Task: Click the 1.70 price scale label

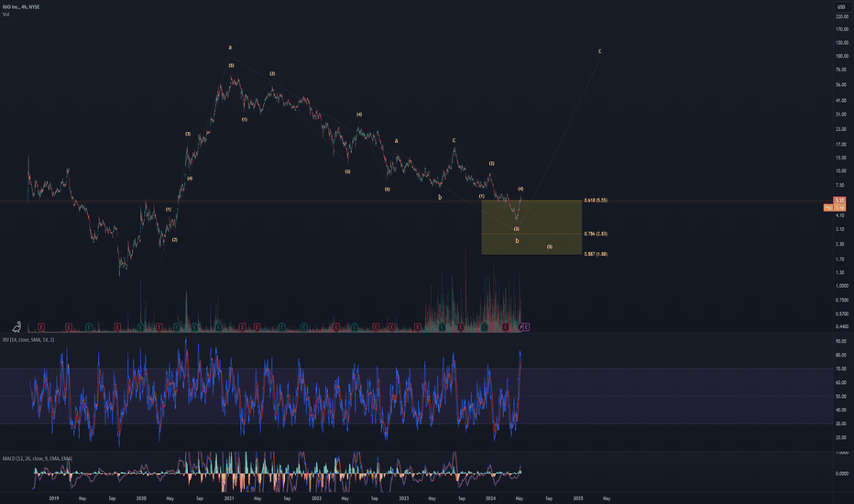Action: [840, 259]
